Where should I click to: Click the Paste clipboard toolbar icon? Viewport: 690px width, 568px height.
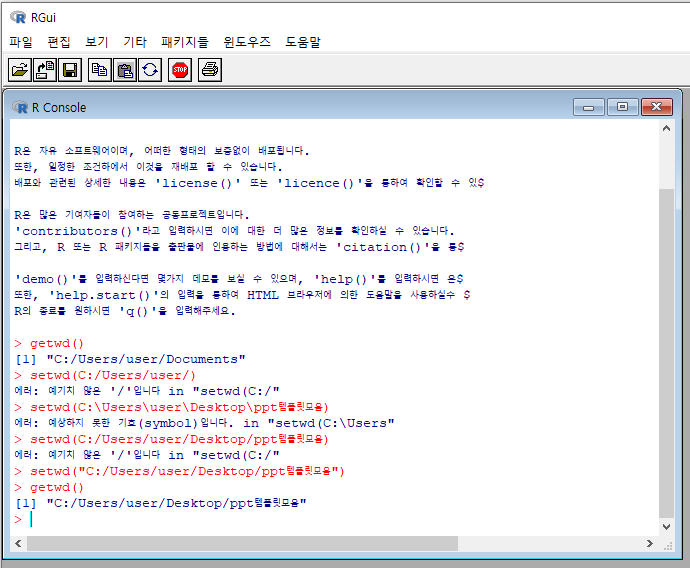tap(125, 70)
